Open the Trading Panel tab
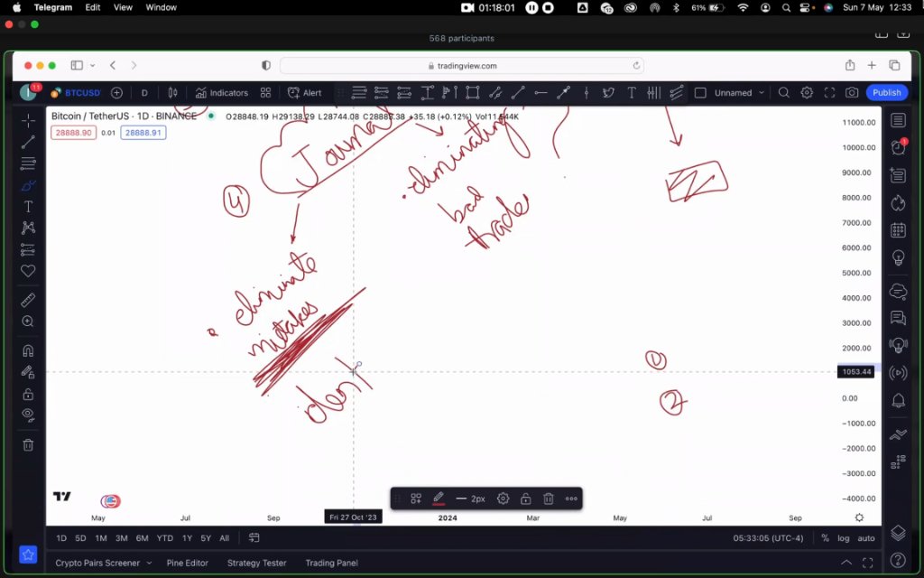Image resolution: width=924 pixels, height=578 pixels. point(331,563)
